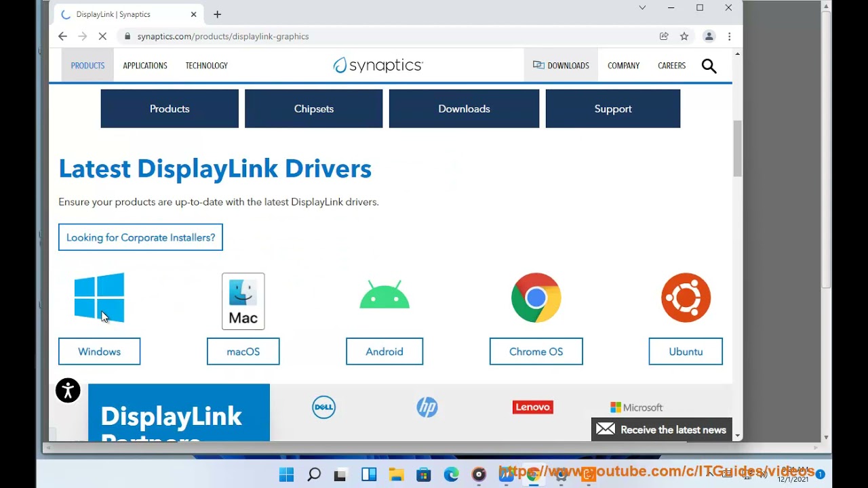Screen dimensions: 868x488
Task: Click the page scrollbar down arrow
Action: 737,436
